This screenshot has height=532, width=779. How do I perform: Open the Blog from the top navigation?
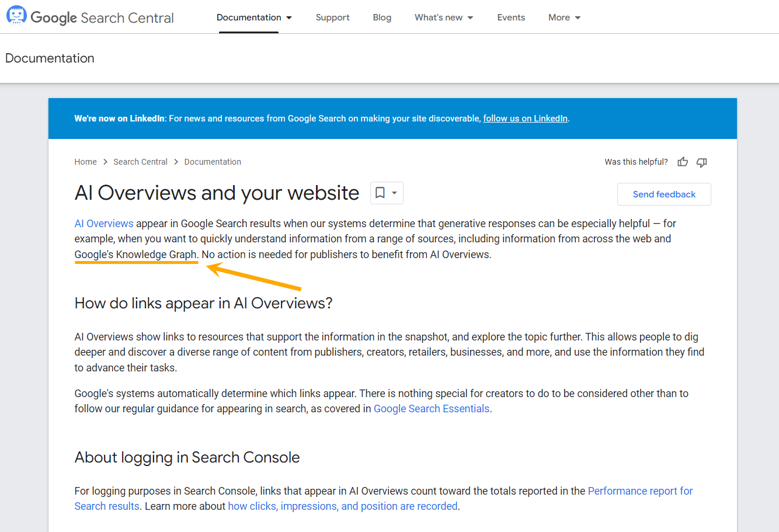(x=382, y=18)
